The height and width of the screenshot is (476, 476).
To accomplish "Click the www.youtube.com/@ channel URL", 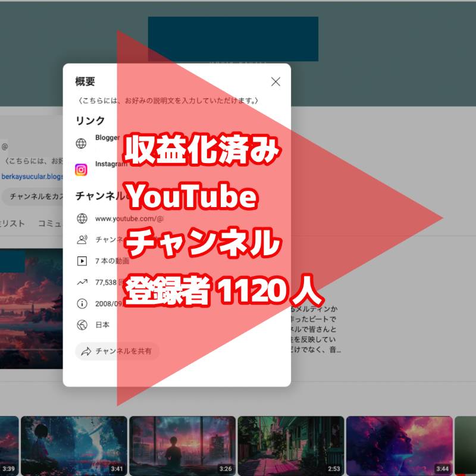I will (x=129, y=218).
